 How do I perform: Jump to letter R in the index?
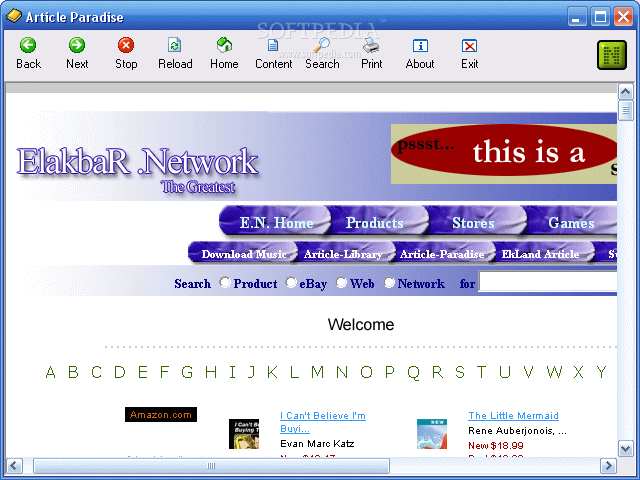pos(438,372)
